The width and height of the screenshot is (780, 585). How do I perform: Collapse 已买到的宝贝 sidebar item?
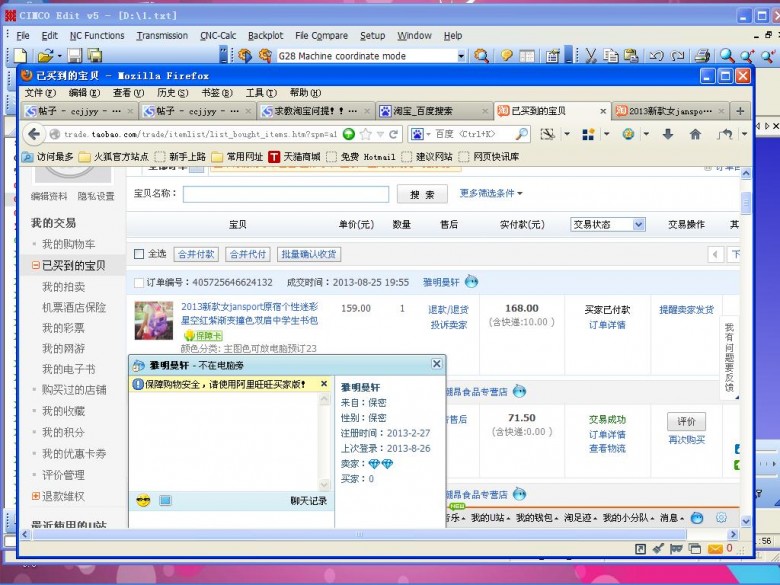point(36,266)
